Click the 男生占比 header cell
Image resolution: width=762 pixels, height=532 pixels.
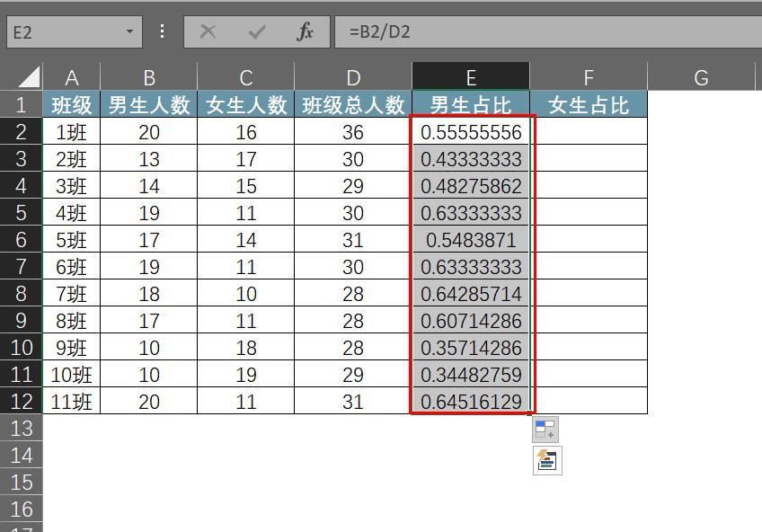[471, 103]
